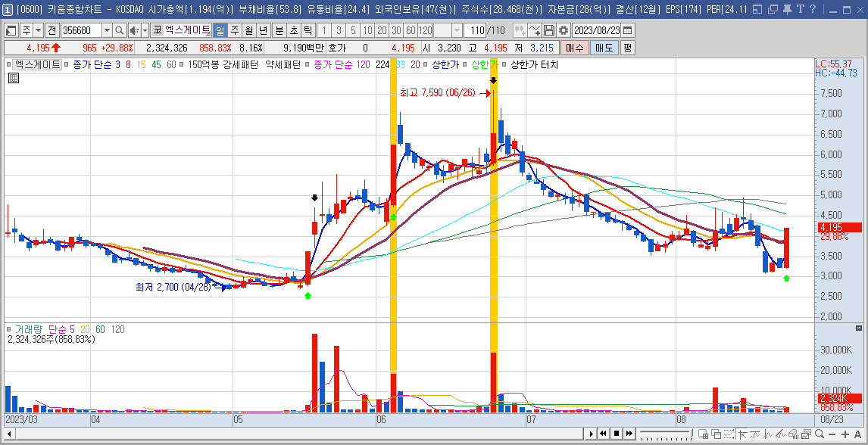The height and width of the screenshot is (445, 868).
Task: Open the 엑스게이트 stock name dropdown
Action: [188, 30]
